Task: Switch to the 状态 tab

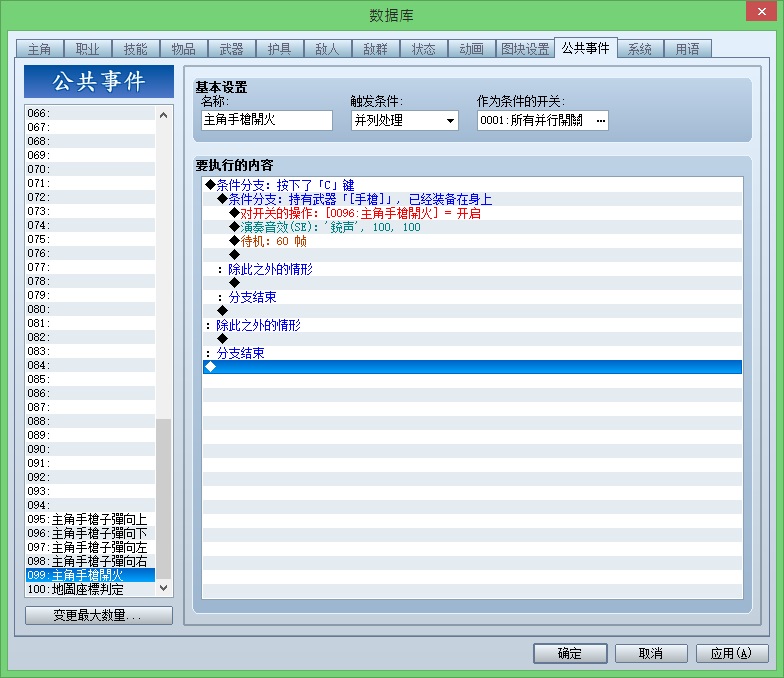Action: tap(424, 49)
